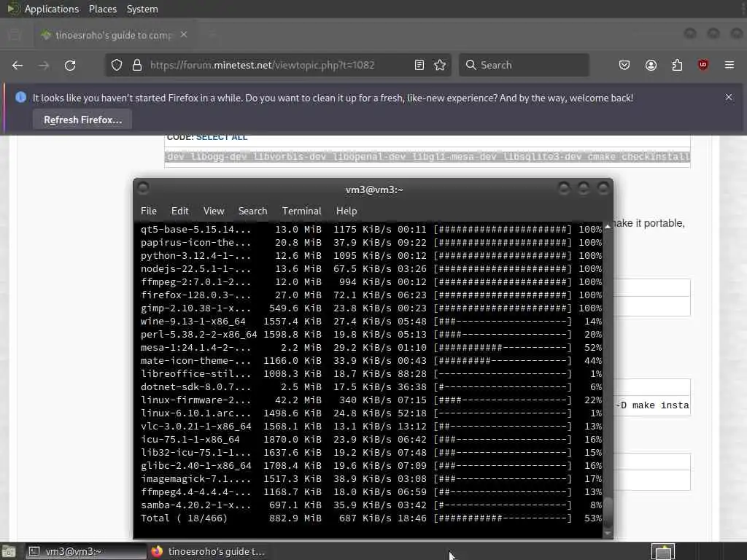Click the Refresh Firefox… button
Viewport: 747px width, 560px height.
[82, 120]
